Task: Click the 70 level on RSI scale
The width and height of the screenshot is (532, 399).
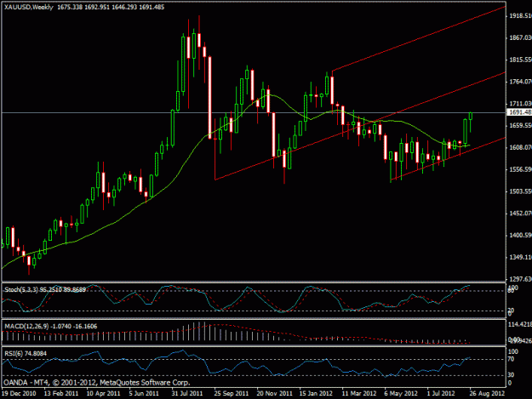Action: coord(511,359)
